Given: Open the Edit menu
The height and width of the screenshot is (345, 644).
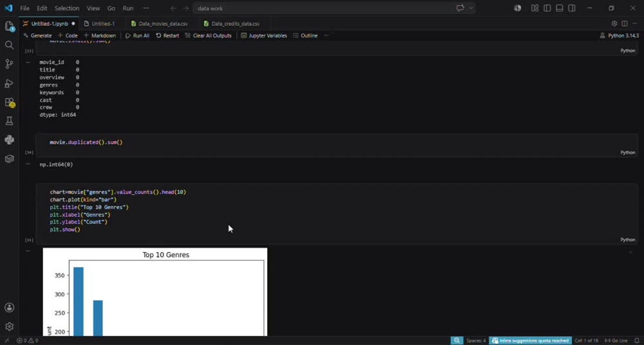Looking at the screenshot, I should [x=42, y=8].
